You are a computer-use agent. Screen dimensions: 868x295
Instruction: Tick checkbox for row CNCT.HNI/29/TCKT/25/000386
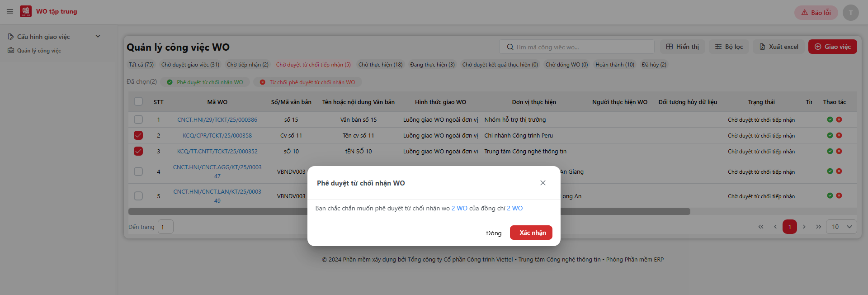pyautogui.click(x=138, y=119)
